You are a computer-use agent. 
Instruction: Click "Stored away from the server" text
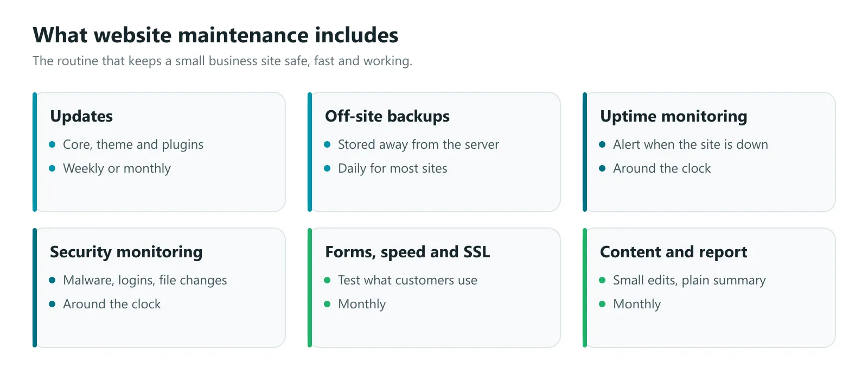tap(418, 144)
